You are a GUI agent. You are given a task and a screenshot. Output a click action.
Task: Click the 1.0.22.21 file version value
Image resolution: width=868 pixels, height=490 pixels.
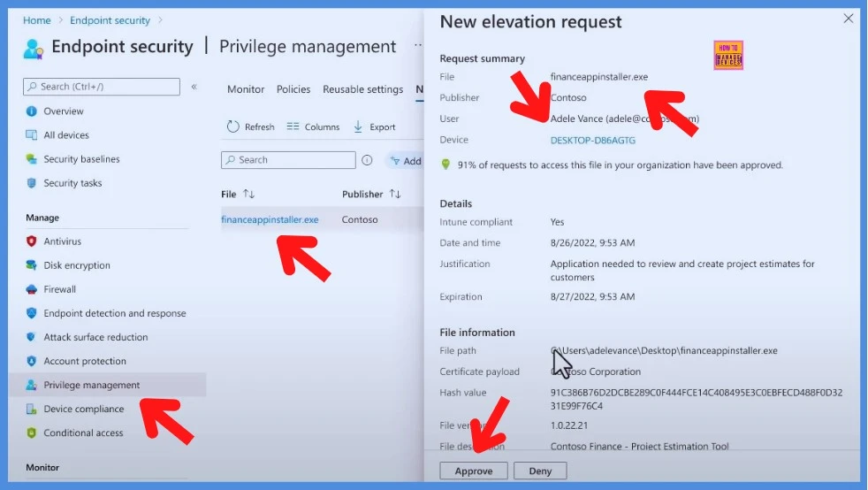tap(569, 425)
